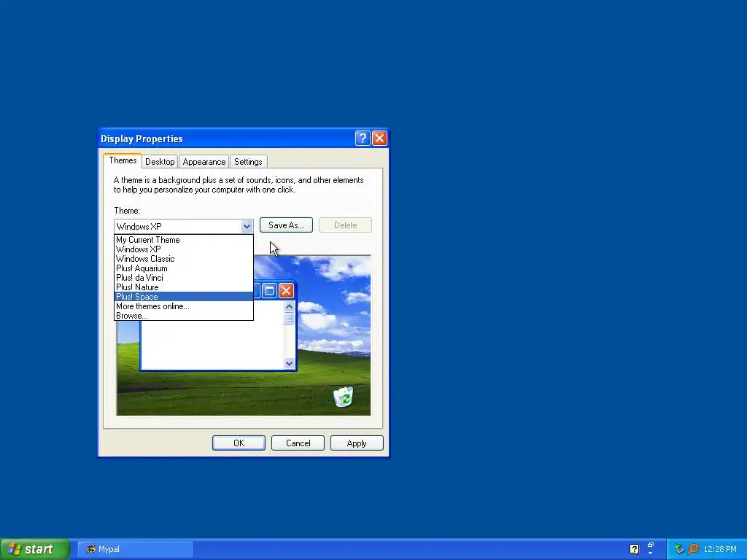Open the Start menu
This screenshot has height=560, width=747.
tap(34, 549)
